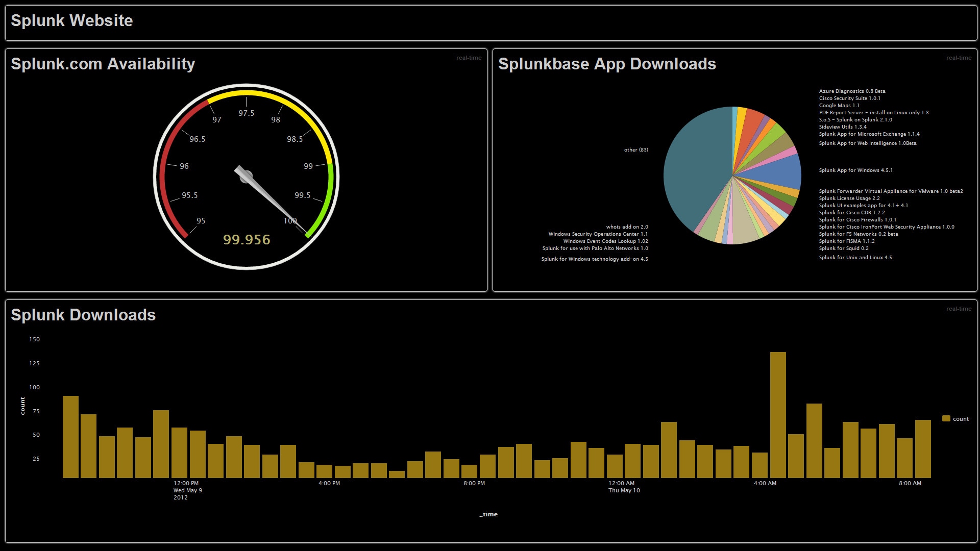Click the 12:00 PM Wed May 9 axis label
980x551 pixels.
pos(188,490)
